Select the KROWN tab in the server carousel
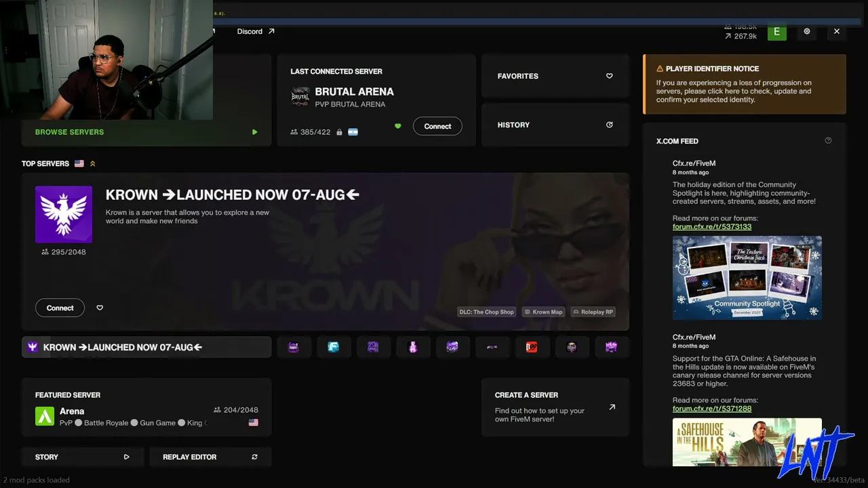 (x=146, y=347)
